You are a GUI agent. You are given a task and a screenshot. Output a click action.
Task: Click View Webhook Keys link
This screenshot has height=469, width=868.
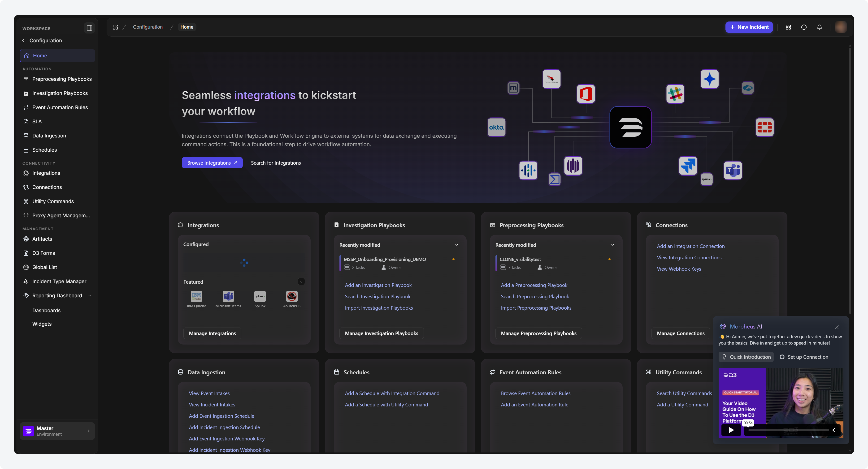tap(679, 269)
